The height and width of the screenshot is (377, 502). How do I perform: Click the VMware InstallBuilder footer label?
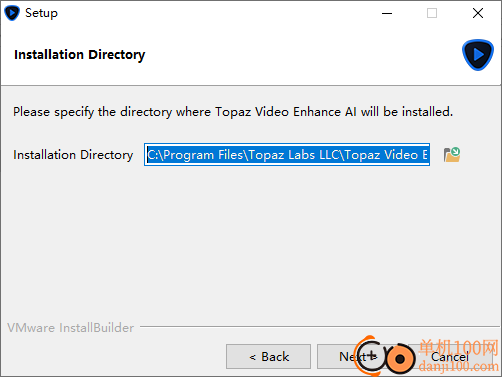(x=71, y=328)
